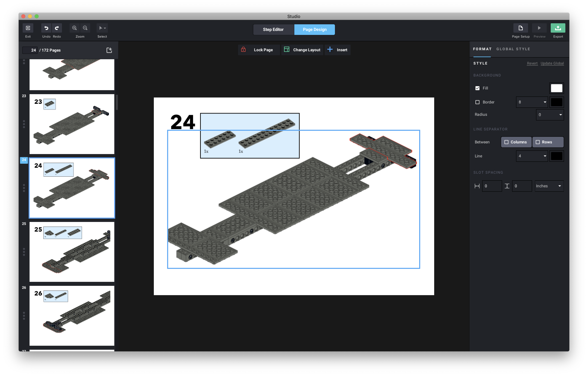Viewport: 588px width, 376px height.
Task: Click the green Export icon
Action: coord(558,28)
